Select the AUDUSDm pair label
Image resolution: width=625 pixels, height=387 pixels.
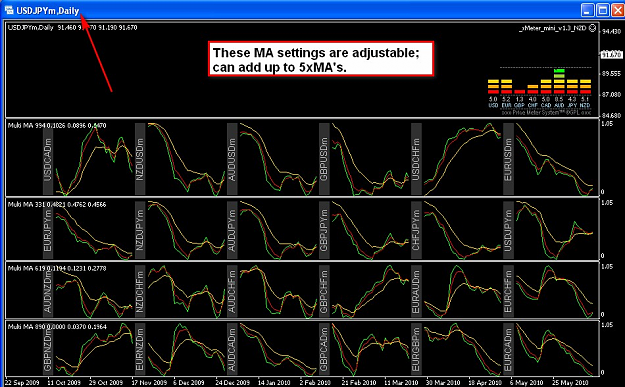pyautogui.click(x=232, y=159)
